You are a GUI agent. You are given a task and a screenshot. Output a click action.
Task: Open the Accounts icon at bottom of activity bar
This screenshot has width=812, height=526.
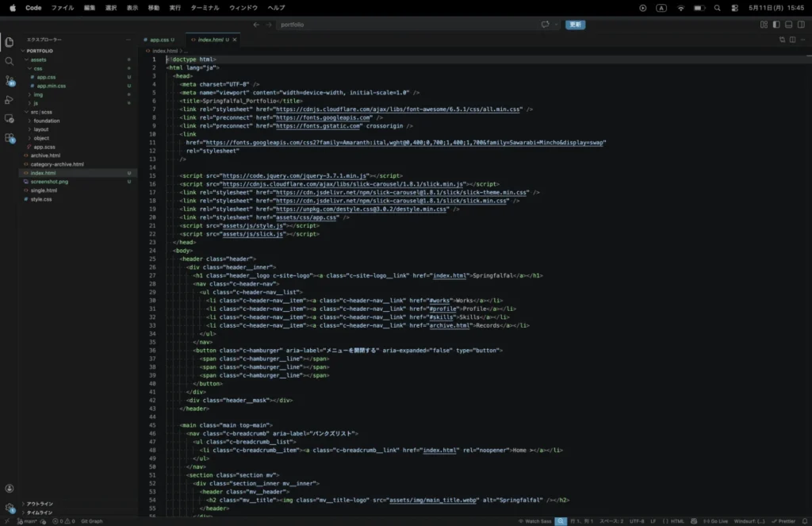pos(10,488)
